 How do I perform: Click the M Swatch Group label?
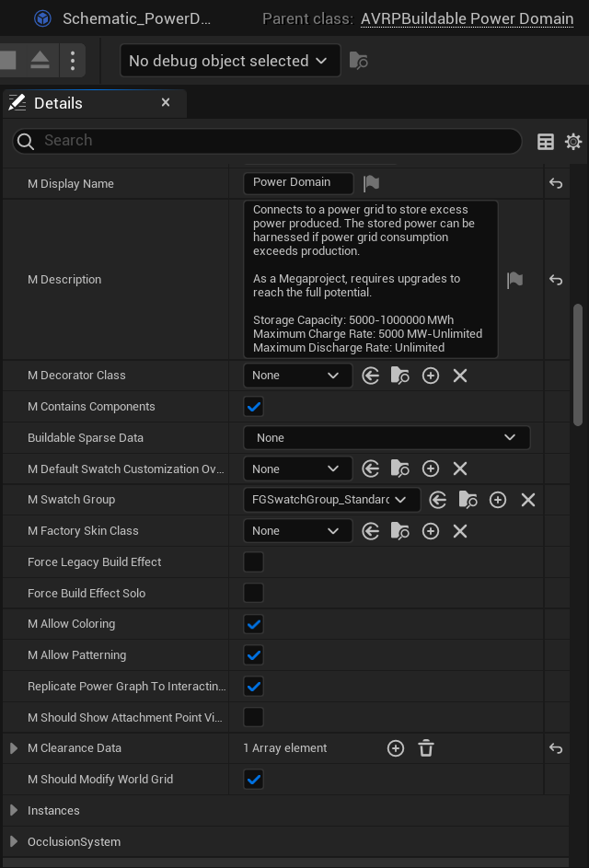pyautogui.click(x=72, y=500)
